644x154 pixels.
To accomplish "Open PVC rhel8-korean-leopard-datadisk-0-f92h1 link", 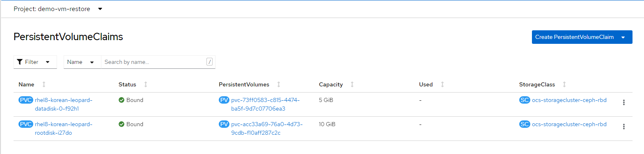I will (64, 104).
